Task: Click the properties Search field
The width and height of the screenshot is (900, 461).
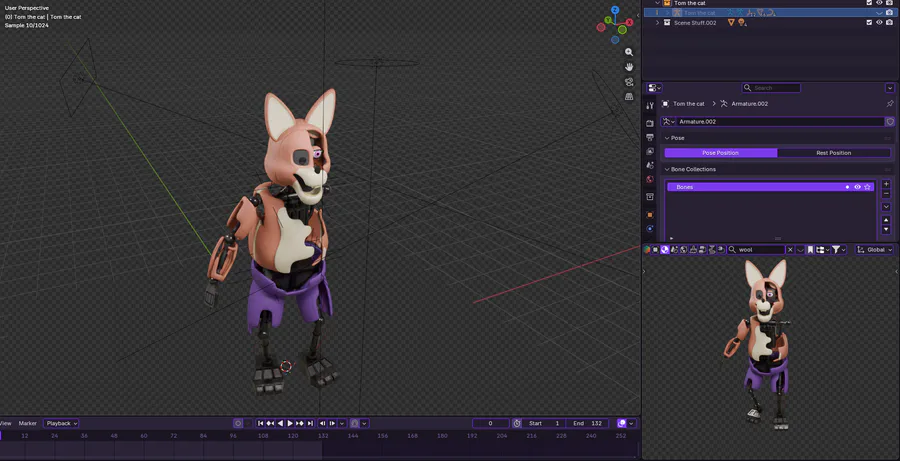Action: [771, 88]
